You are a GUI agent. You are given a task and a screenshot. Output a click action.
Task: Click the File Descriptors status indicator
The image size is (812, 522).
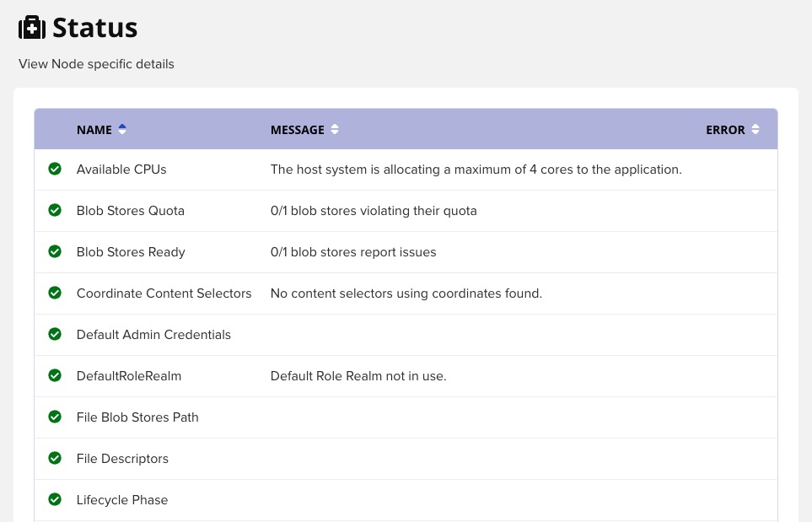tap(55, 458)
